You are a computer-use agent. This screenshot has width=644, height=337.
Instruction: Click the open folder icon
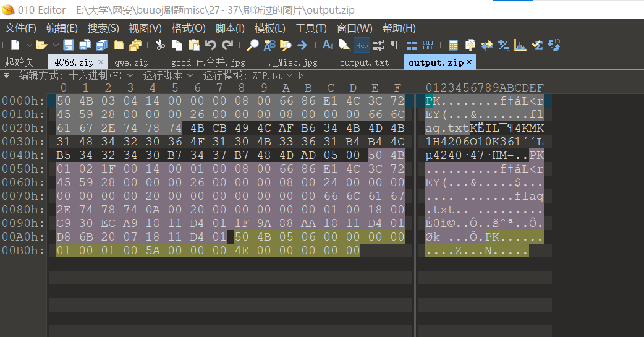tap(41, 45)
